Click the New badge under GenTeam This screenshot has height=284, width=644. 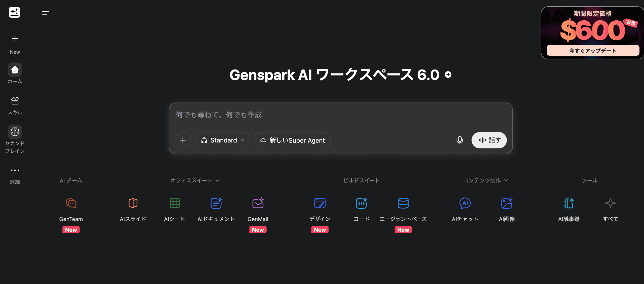tap(71, 230)
